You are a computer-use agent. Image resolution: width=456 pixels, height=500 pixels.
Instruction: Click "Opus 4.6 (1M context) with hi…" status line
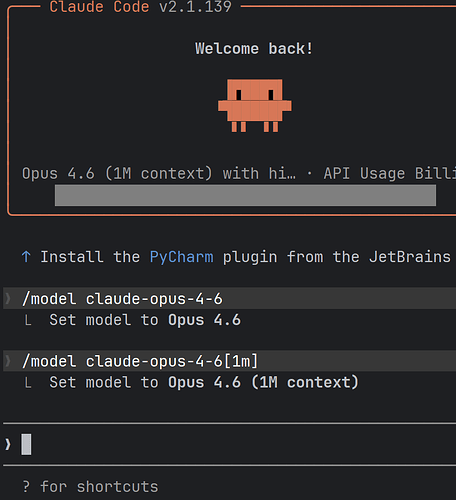pos(159,174)
